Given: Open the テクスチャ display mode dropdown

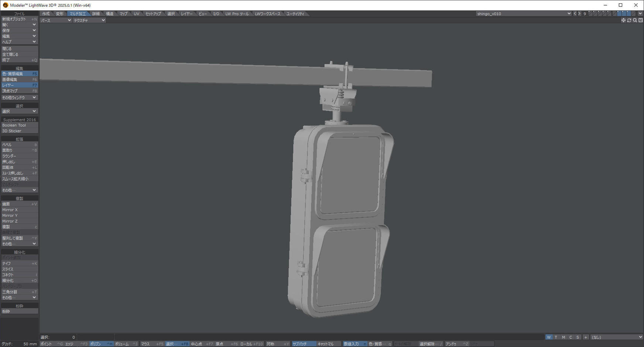Looking at the screenshot, I should click(x=89, y=20).
